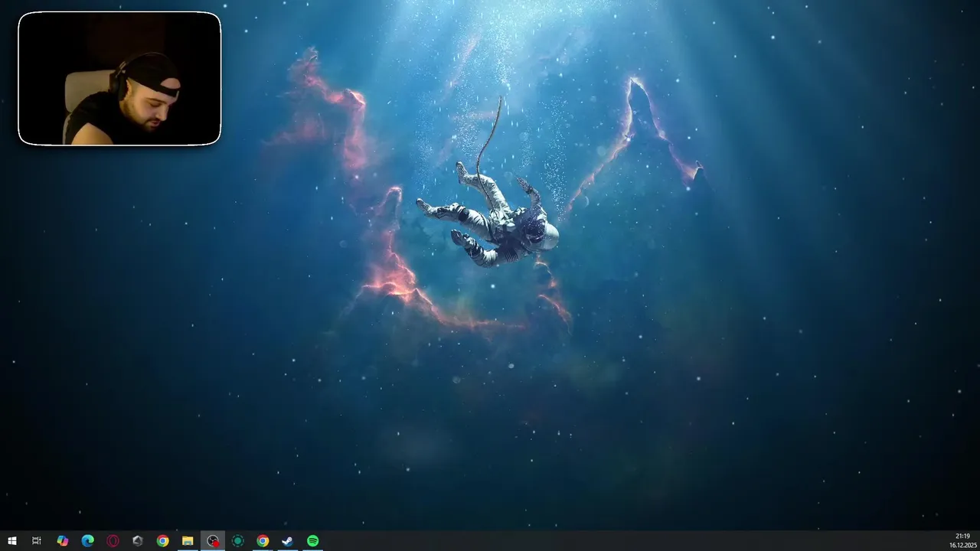Open the first Chrome icon in taskbar
The image size is (980, 551).
click(x=162, y=541)
